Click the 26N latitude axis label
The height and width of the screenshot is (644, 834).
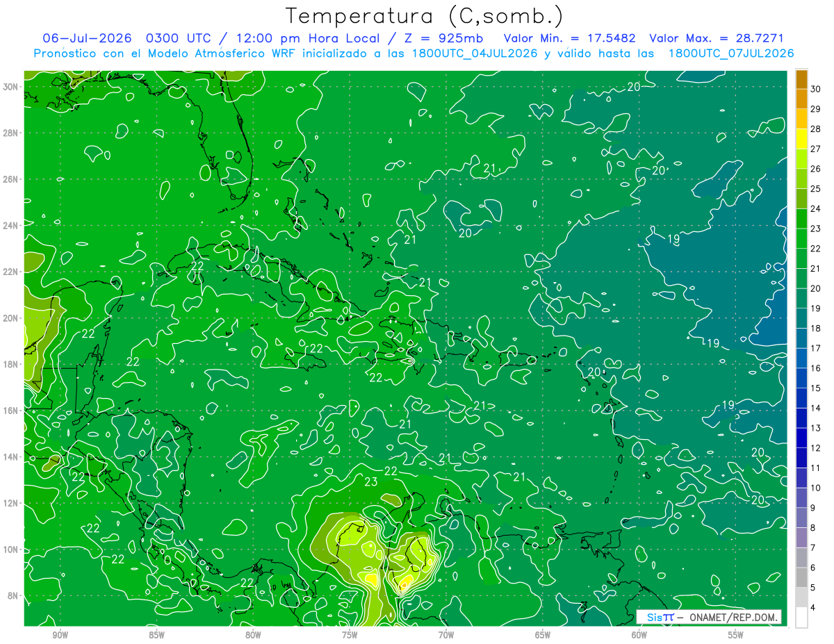tap(10, 179)
